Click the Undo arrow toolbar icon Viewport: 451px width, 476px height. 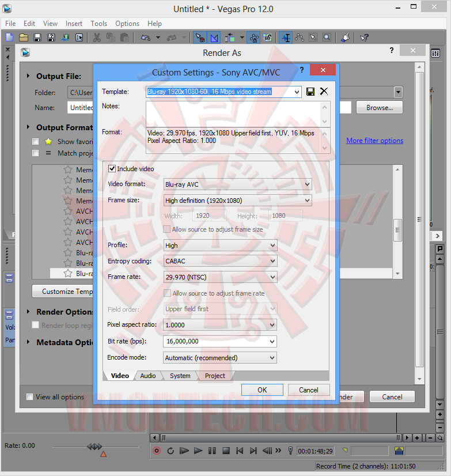coord(146,37)
